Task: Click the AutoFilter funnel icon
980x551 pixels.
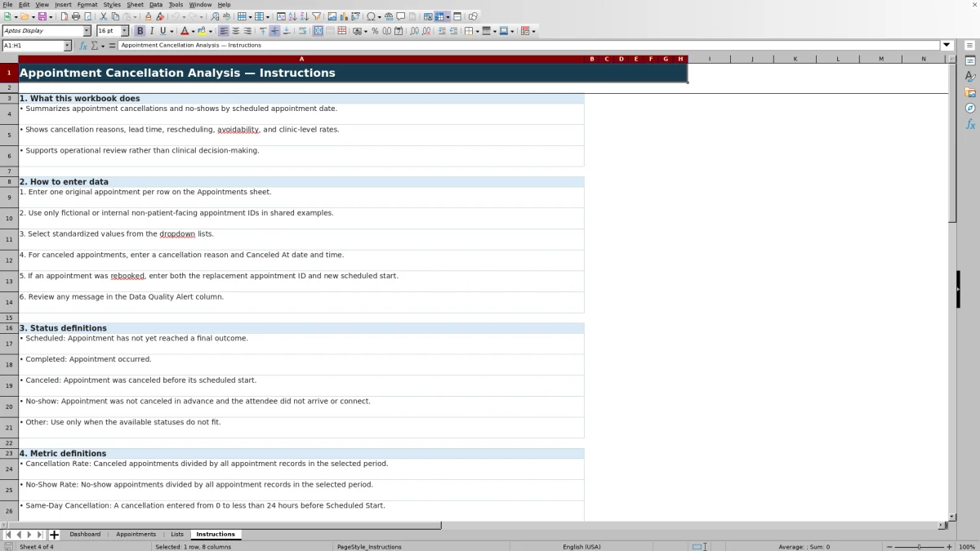Action: click(317, 16)
